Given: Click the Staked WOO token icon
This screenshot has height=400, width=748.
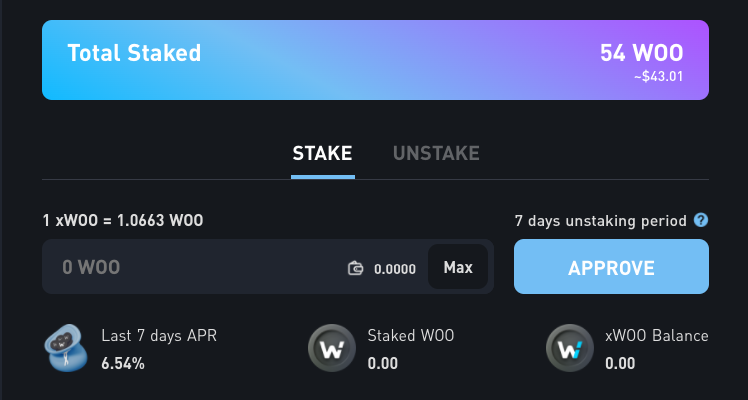Looking at the screenshot, I should (332, 349).
